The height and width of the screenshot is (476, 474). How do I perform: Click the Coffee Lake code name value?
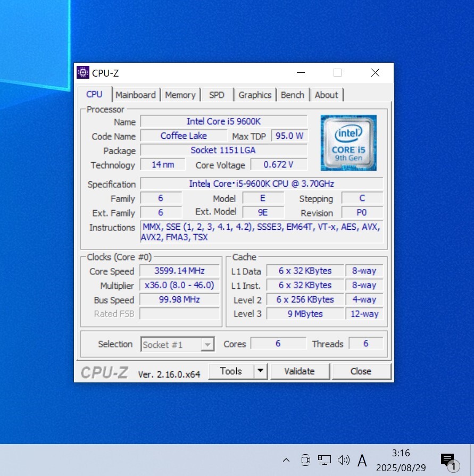coord(184,136)
